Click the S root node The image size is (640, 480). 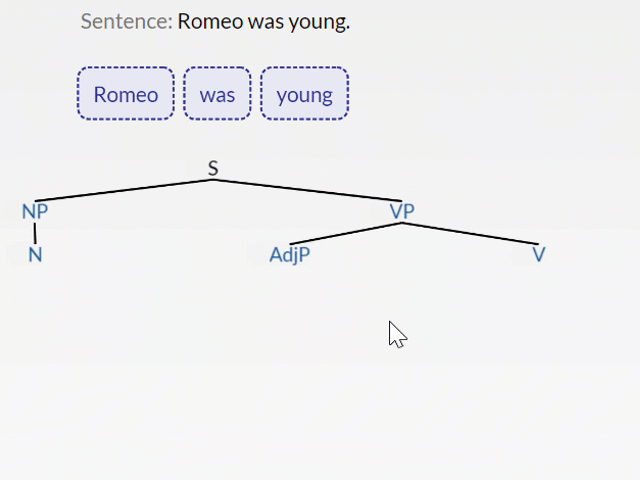(x=213, y=168)
